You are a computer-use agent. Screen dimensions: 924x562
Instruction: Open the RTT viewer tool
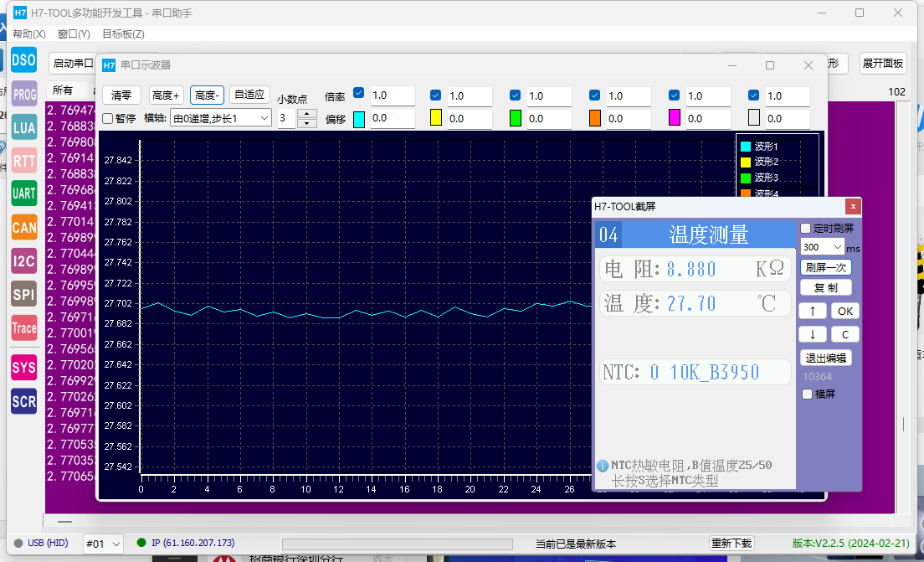pos(24,161)
